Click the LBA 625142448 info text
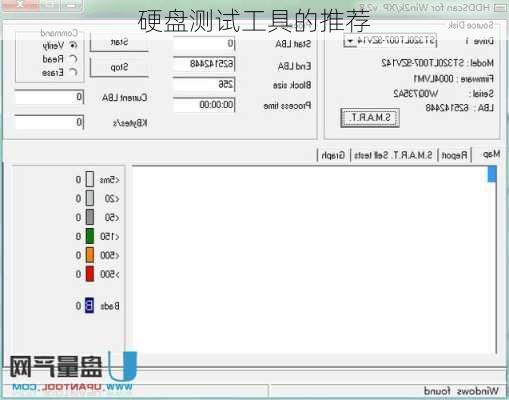 click(459, 108)
